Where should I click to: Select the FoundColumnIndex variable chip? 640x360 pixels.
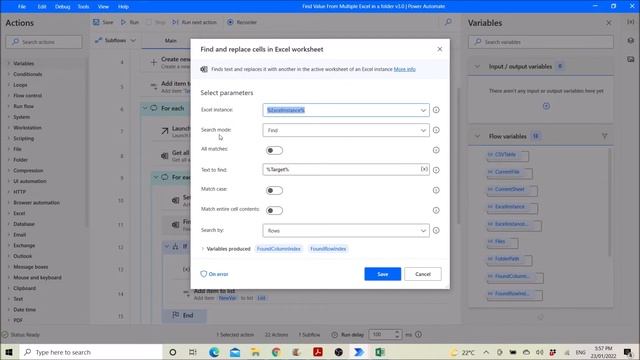[279, 249]
